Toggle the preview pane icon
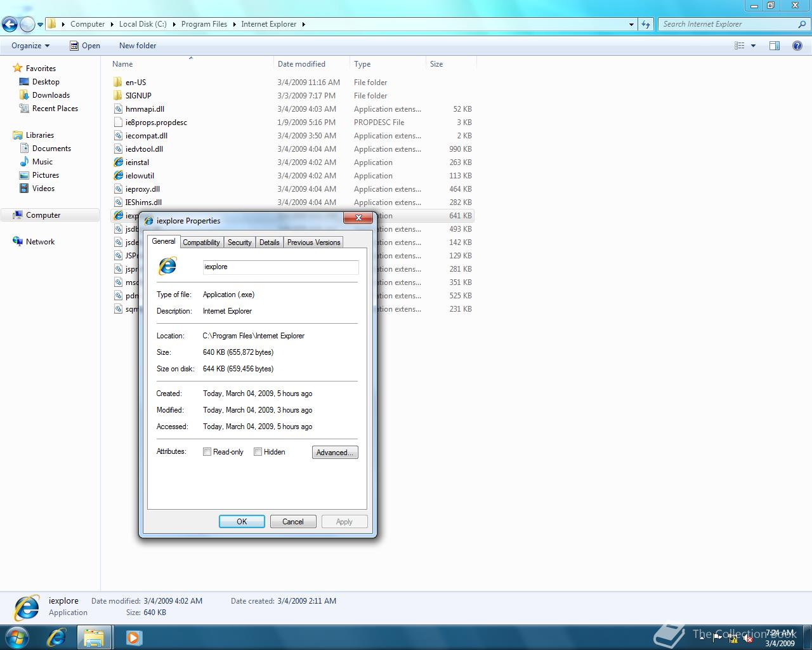 [x=775, y=46]
